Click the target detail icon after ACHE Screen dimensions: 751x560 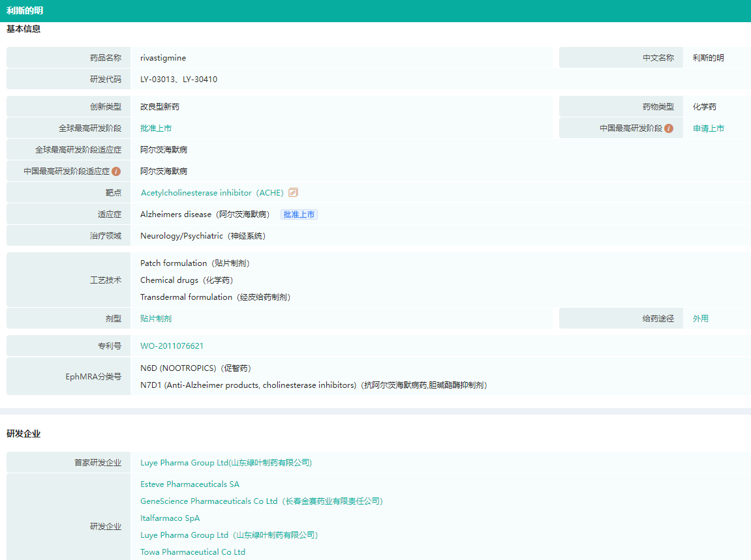click(293, 193)
